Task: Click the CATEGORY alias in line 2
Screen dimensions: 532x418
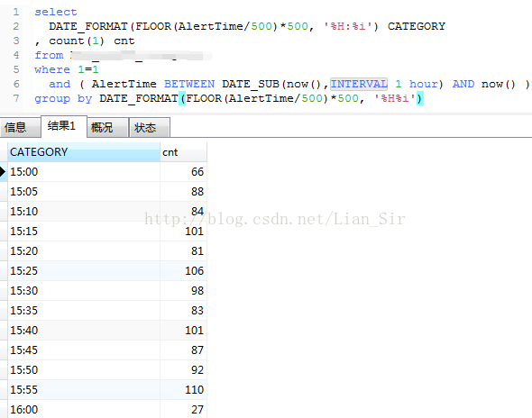Action: [x=417, y=26]
